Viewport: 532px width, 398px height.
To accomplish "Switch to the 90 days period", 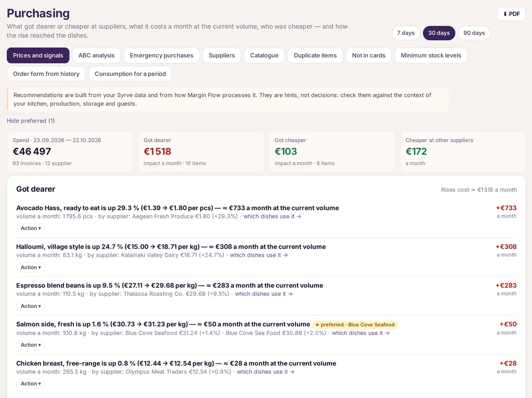I will point(474,33).
